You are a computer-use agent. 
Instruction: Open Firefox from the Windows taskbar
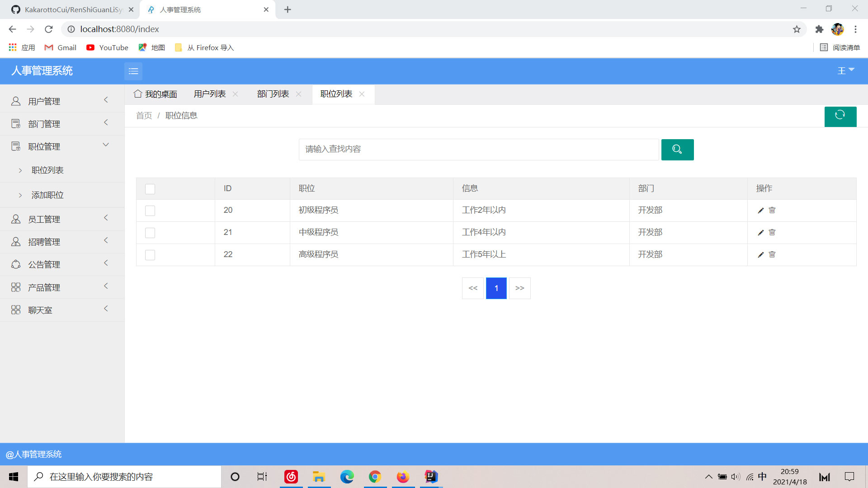coord(402,477)
